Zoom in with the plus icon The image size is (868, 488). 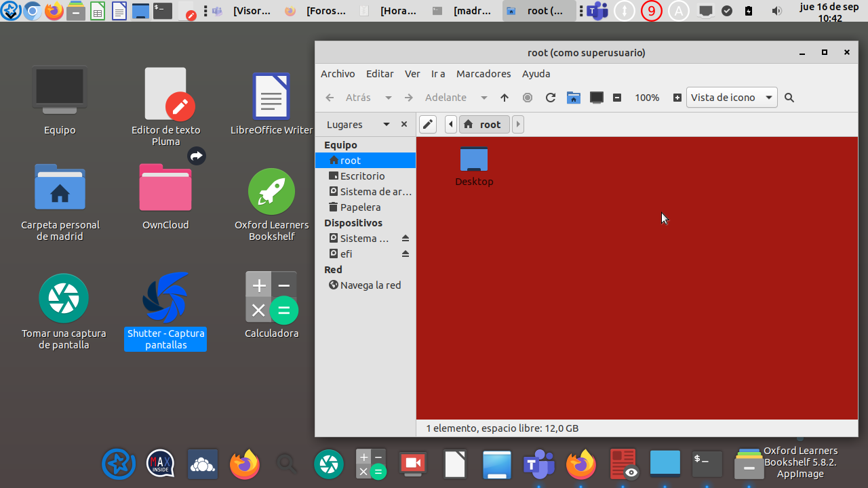(677, 98)
